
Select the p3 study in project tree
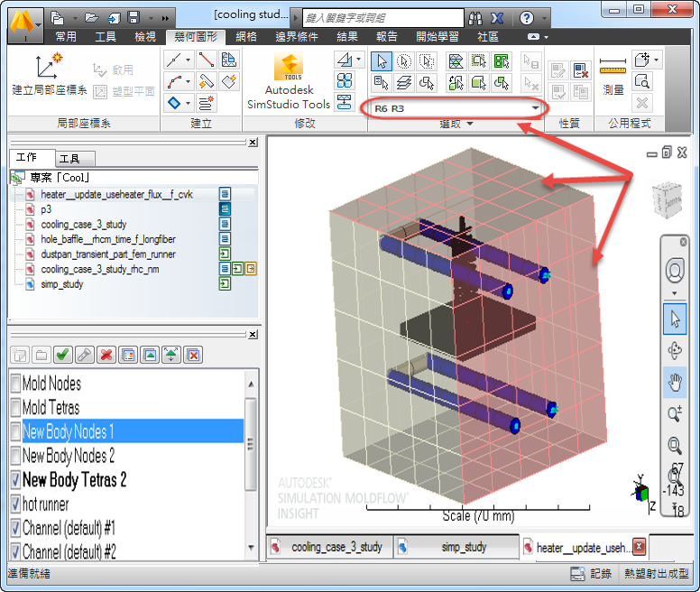pos(46,209)
